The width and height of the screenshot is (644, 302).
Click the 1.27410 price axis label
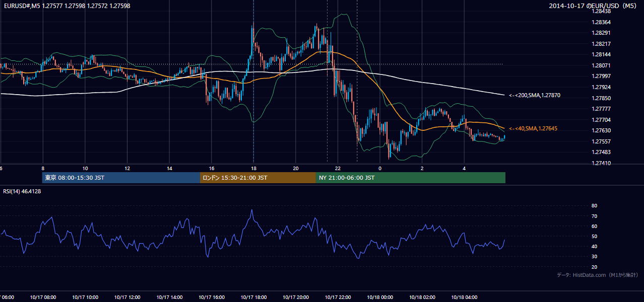point(602,163)
